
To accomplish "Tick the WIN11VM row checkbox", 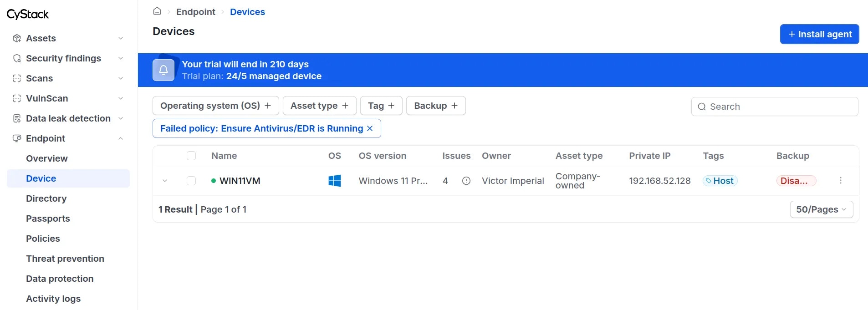I will tap(191, 181).
